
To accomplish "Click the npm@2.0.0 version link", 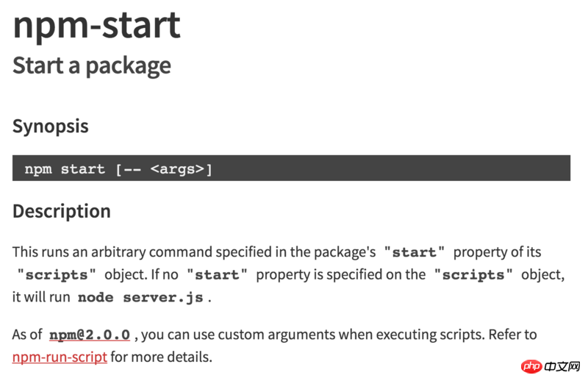I will pyautogui.click(x=90, y=335).
